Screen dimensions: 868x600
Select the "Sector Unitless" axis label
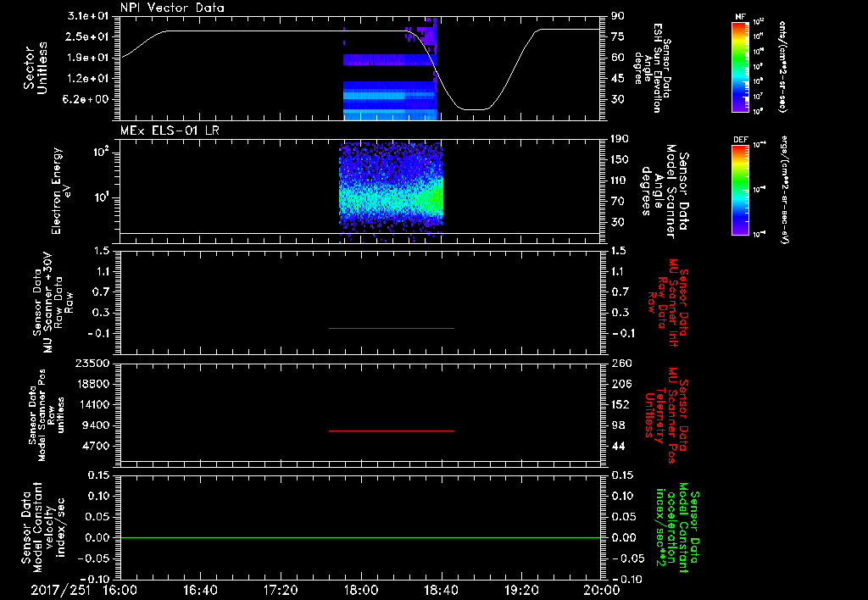(36, 68)
